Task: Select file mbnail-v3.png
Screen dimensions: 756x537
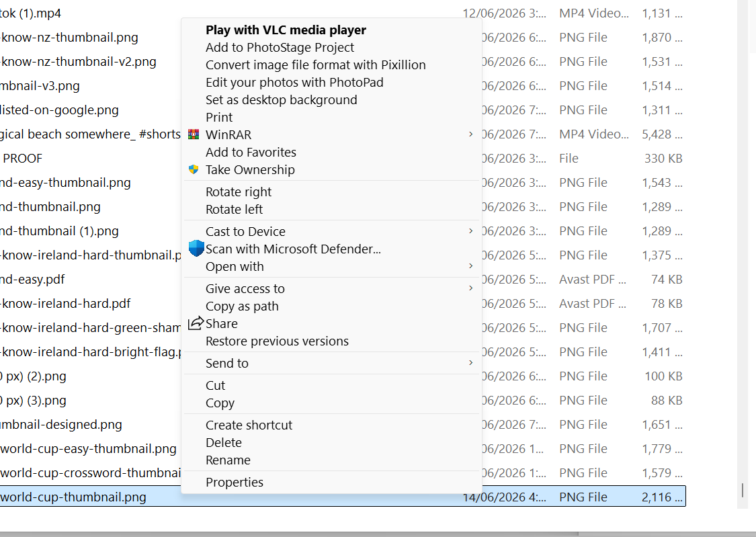Action: click(40, 86)
